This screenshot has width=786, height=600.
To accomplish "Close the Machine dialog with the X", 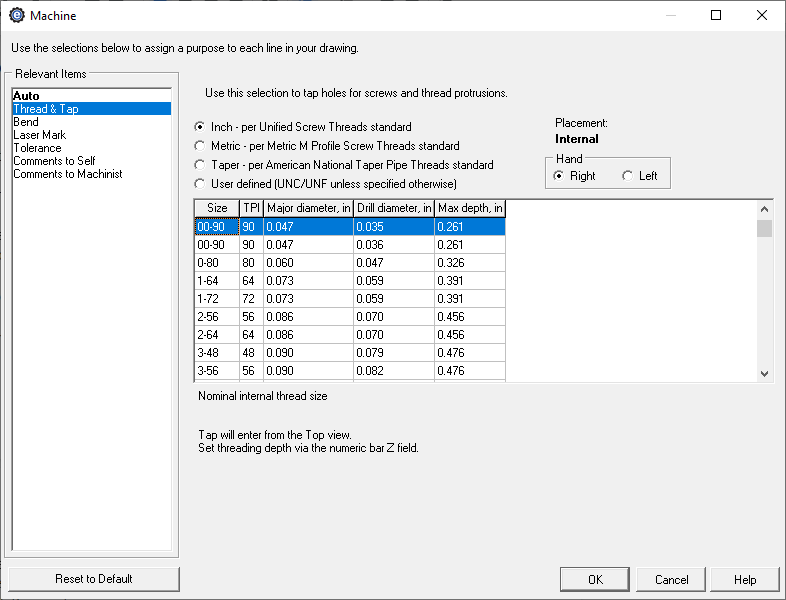I will (761, 15).
